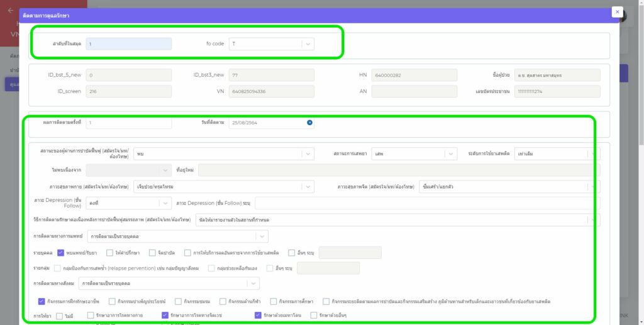The image size is (644, 325).
Task: Click the ภาวะ Depression ระบุ text field
Action: click(x=423, y=203)
